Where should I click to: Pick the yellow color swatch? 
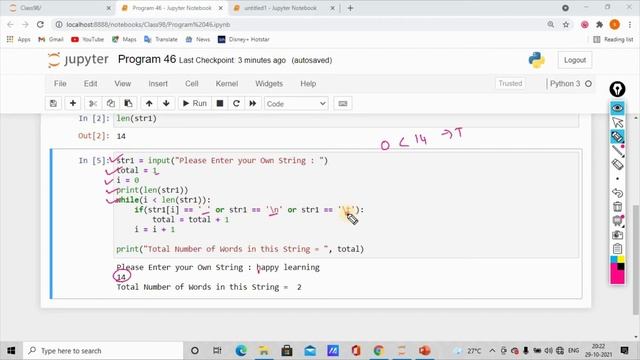point(621,260)
